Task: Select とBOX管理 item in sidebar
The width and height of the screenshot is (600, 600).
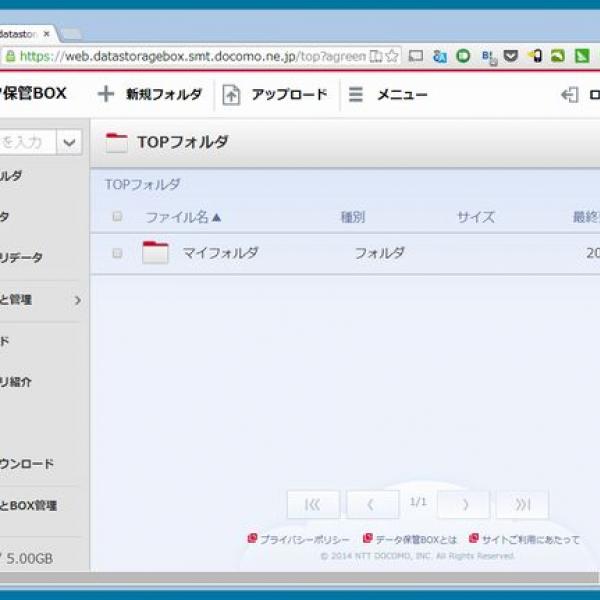Action: [x=28, y=506]
